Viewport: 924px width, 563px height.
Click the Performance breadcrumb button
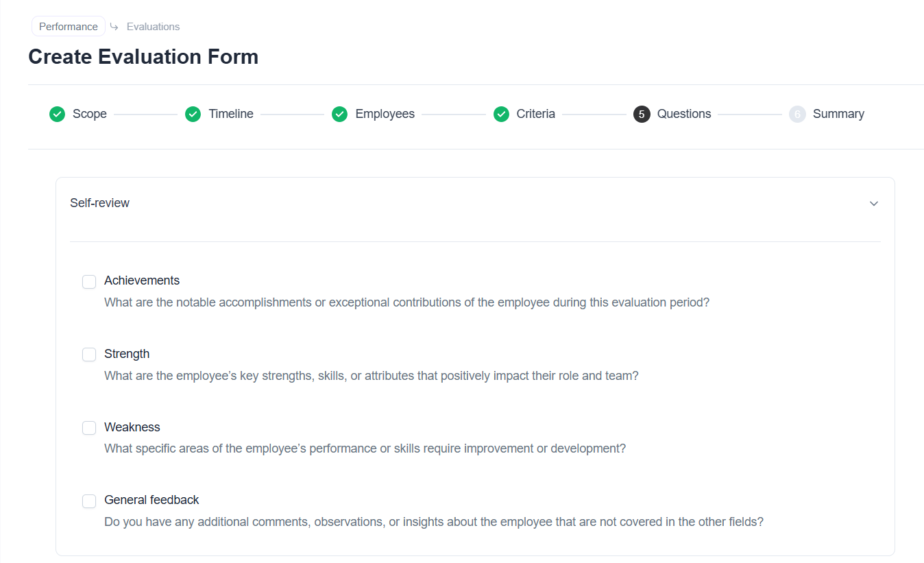[x=69, y=27]
